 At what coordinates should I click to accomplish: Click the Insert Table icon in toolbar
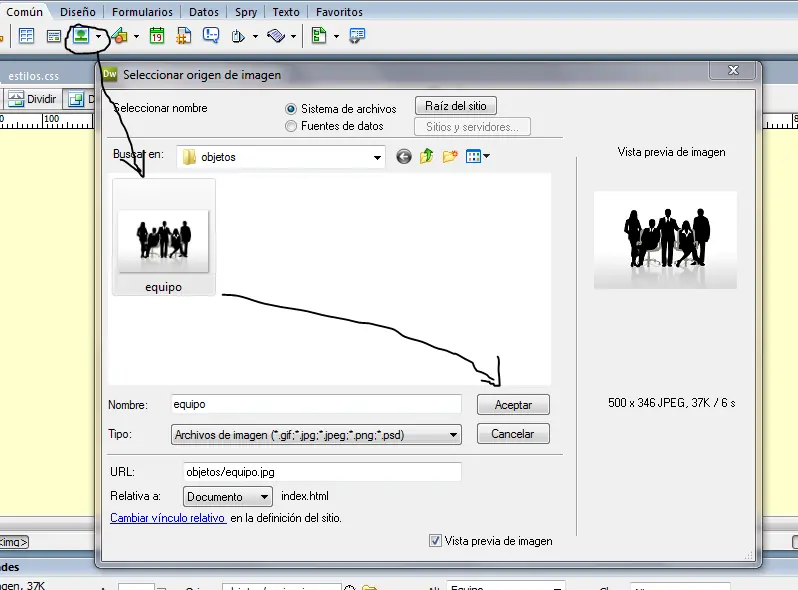(26, 36)
